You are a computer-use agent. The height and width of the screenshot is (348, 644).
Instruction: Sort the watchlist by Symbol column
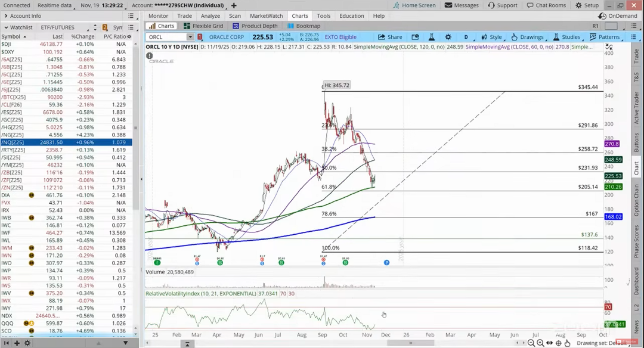(14, 36)
